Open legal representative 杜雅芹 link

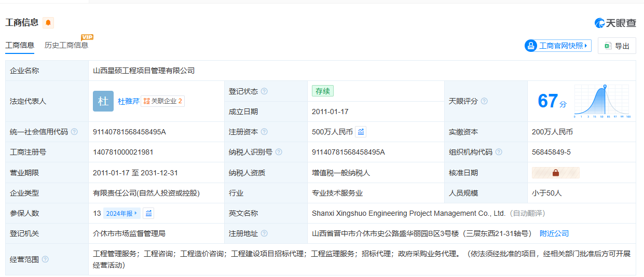point(128,101)
